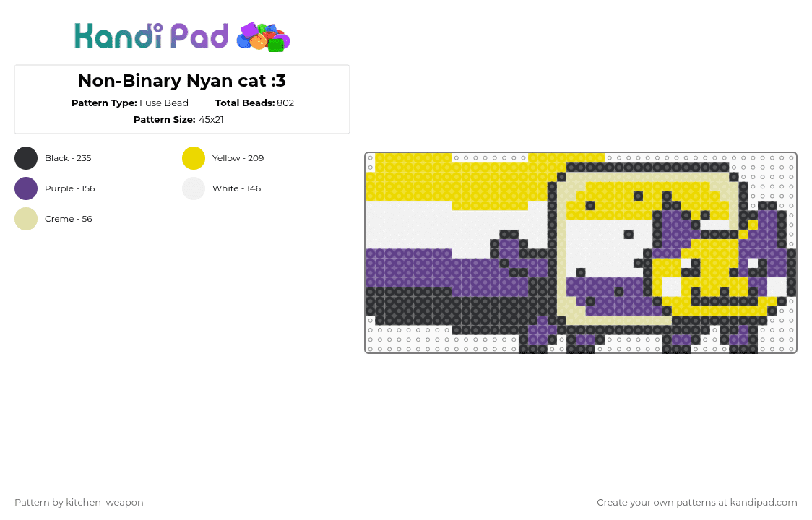Viewport: 812px width, 520px height.
Task: Click the title 'Non-Binary Nyan cat :3'
Action: coord(182,81)
